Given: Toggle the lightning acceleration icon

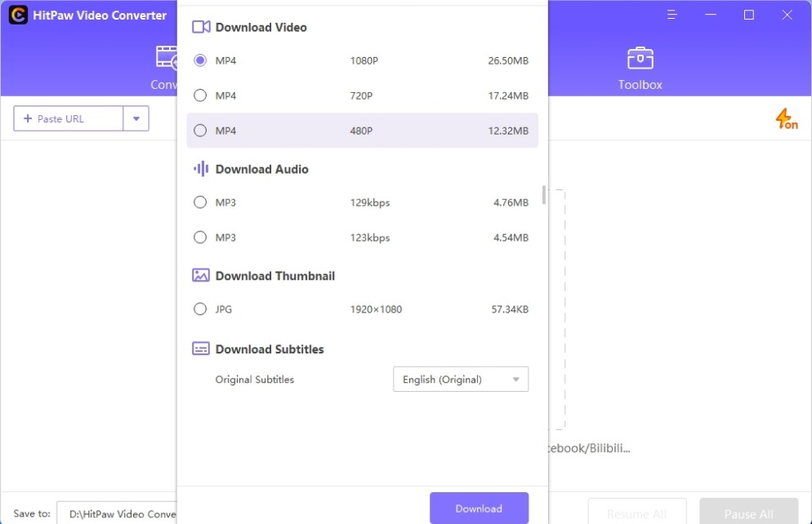Looking at the screenshot, I should [x=786, y=119].
